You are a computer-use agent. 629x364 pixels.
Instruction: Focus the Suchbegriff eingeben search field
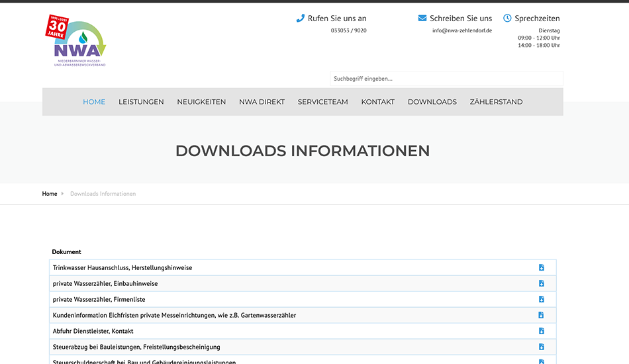coord(446,79)
